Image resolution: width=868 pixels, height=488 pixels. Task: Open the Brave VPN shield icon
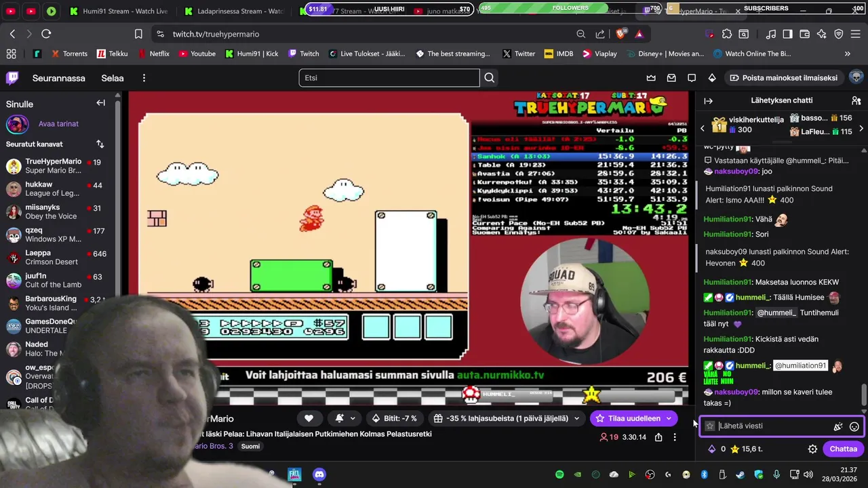[839, 34]
